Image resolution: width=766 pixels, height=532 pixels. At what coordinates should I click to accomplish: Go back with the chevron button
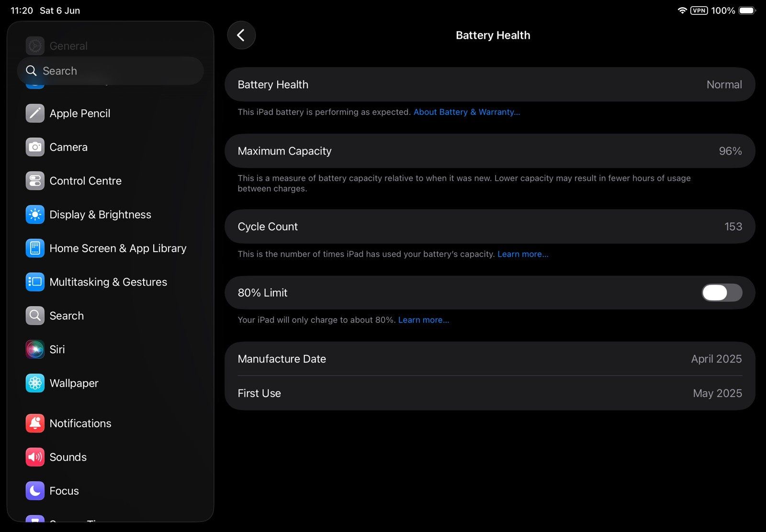coord(241,35)
